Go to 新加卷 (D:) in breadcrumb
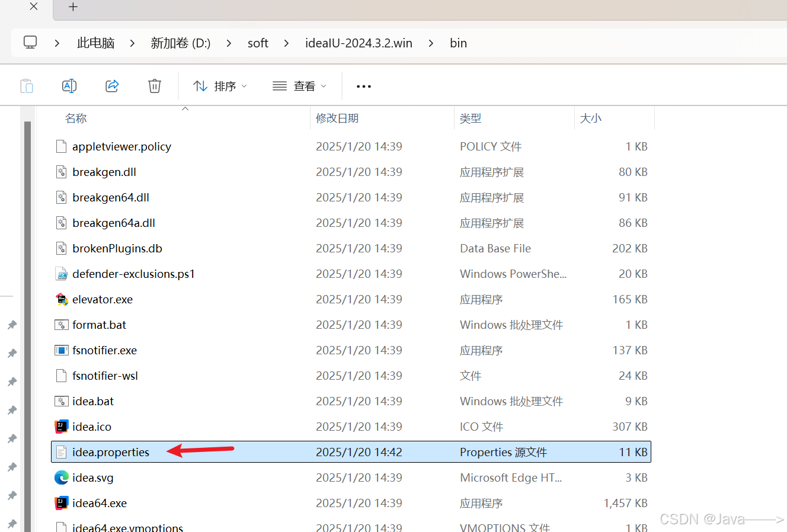This screenshot has height=532, width=787. tap(181, 43)
